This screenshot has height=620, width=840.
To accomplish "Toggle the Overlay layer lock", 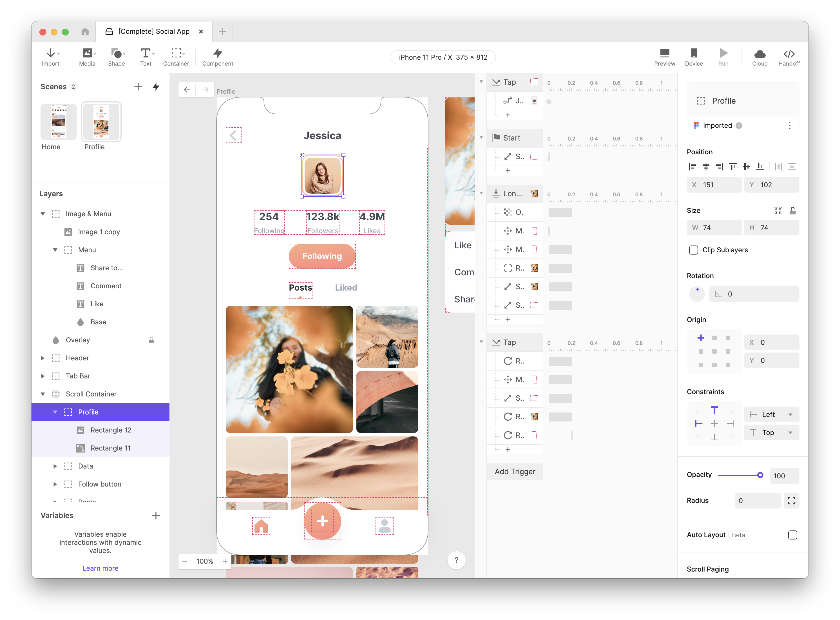I will click(151, 340).
